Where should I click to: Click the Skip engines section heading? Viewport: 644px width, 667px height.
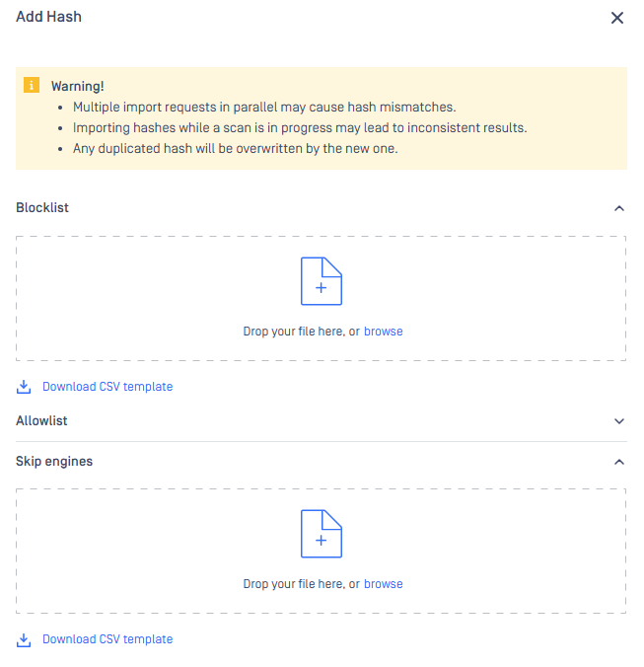click(54, 461)
